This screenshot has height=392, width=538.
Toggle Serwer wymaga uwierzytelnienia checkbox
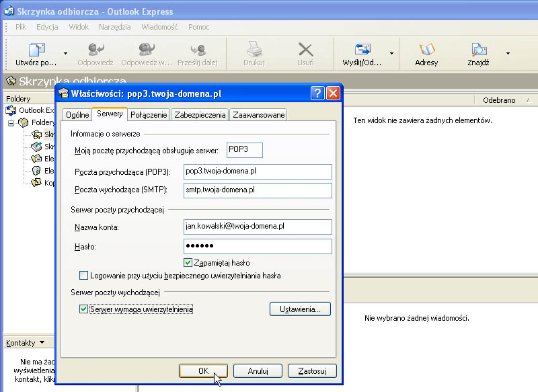(83, 309)
